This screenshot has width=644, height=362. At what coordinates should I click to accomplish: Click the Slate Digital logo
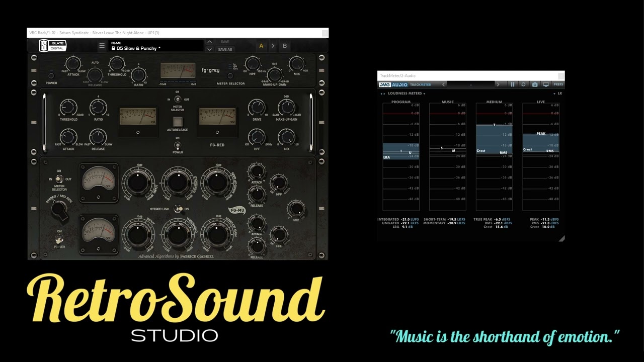53,46
